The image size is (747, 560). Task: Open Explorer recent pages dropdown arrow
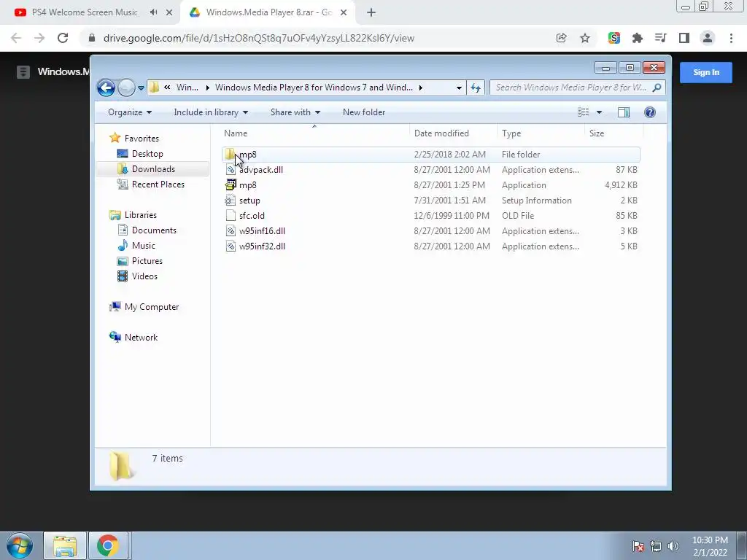pos(141,88)
